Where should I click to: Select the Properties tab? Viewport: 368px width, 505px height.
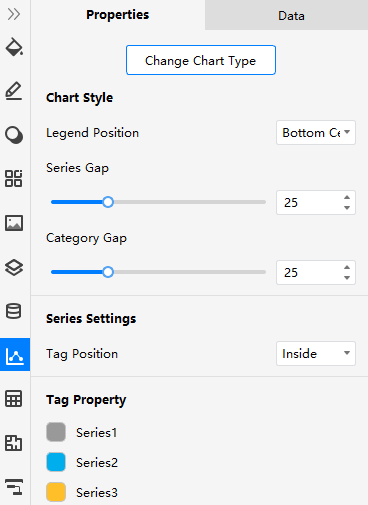coord(118,15)
